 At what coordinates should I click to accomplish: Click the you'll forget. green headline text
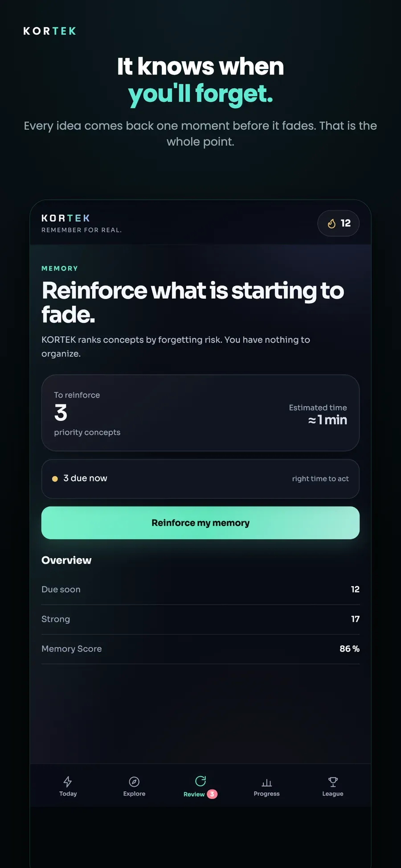pyautogui.click(x=200, y=94)
